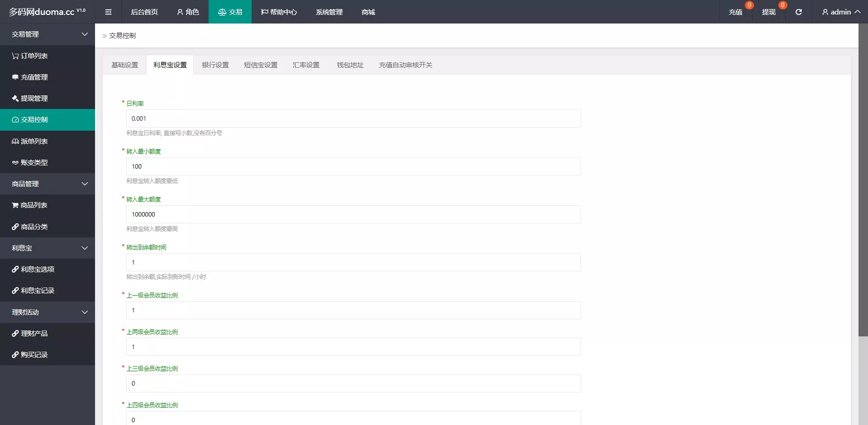Open 账变类型 in the sidebar
868x425 pixels.
tap(34, 163)
